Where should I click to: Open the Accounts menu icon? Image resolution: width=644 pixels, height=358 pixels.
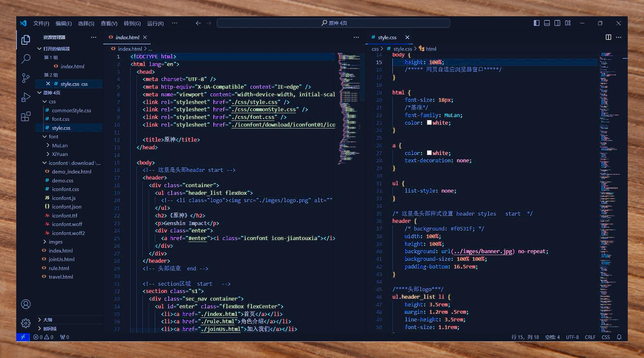pyautogui.click(x=26, y=304)
